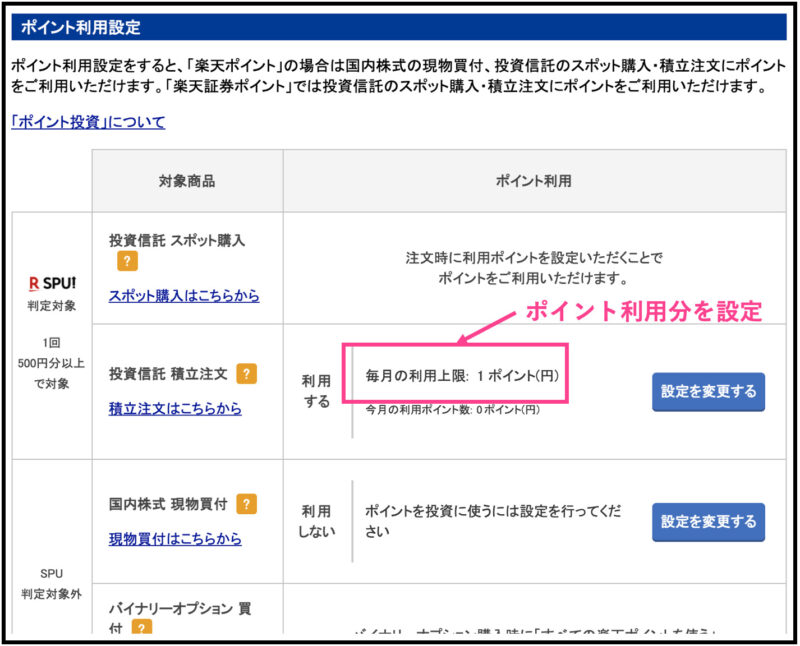Image resolution: width=800 pixels, height=646 pixels.
Task: Open help icon for バイナリーオプション 買付
Action: (142, 627)
